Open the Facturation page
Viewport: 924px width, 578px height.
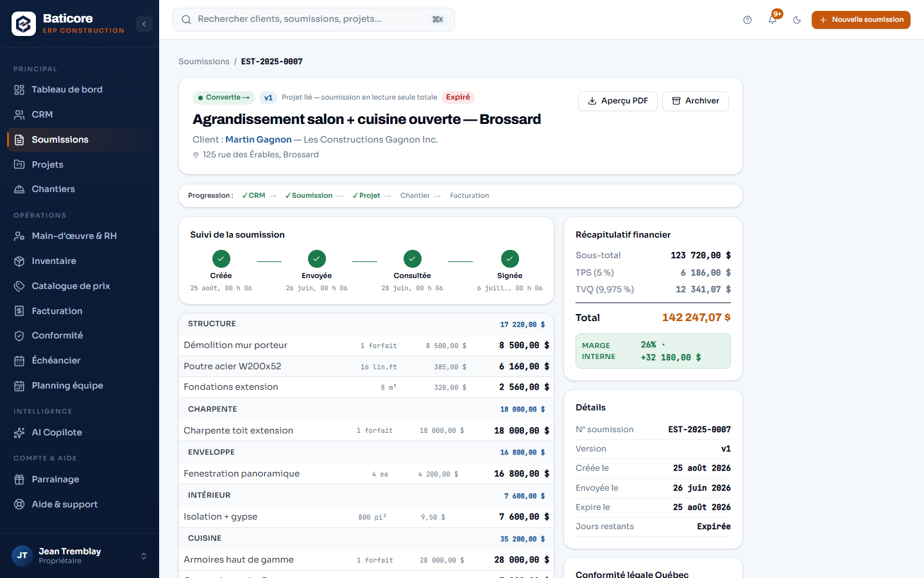pos(80,311)
